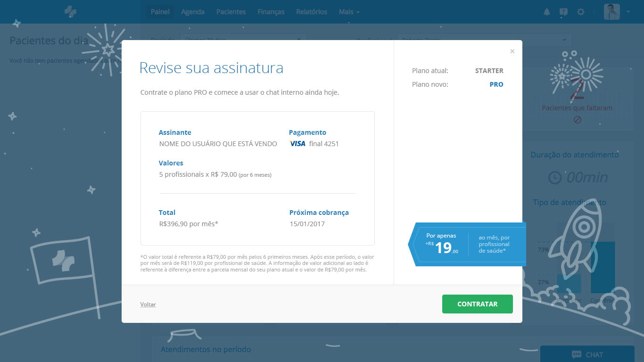Viewport: 644px width, 362px height.
Task: Select the 'final 4251' card text
Action: point(324,144)
